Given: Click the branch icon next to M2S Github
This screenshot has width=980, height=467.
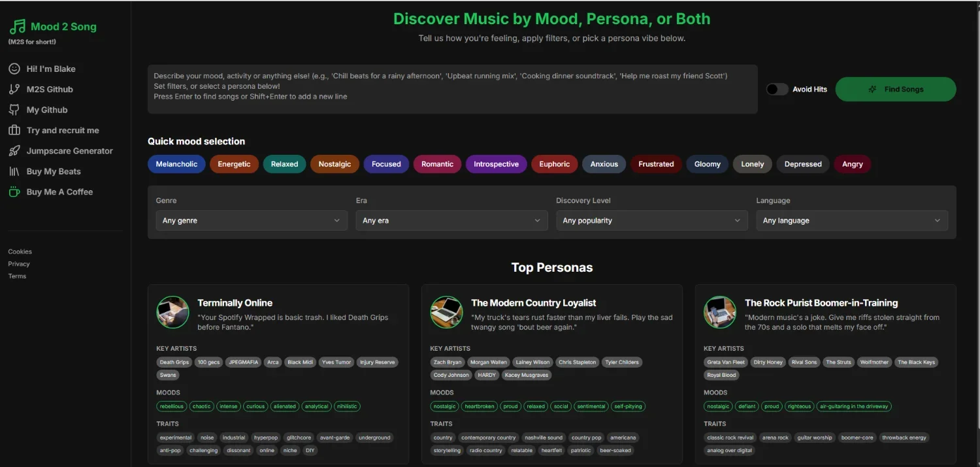Looking at the screenshot, I should pyautogui.click(x=14, y=89).
